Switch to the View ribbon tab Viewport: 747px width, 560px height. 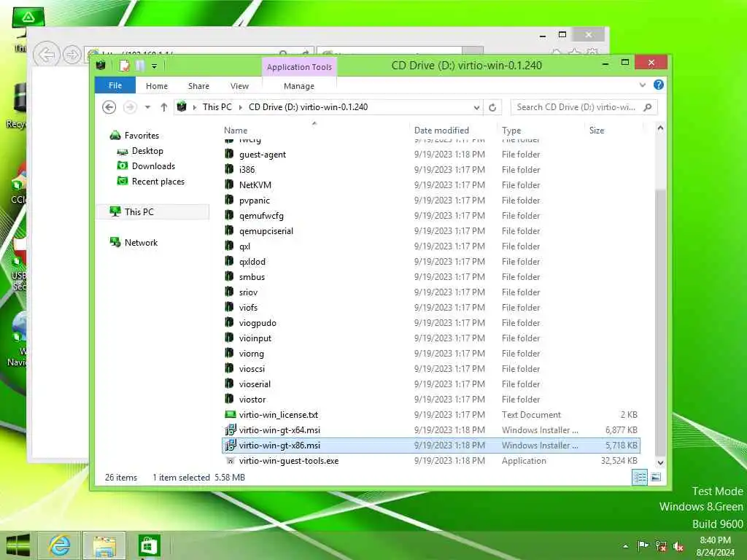click(x=239, y=86)
